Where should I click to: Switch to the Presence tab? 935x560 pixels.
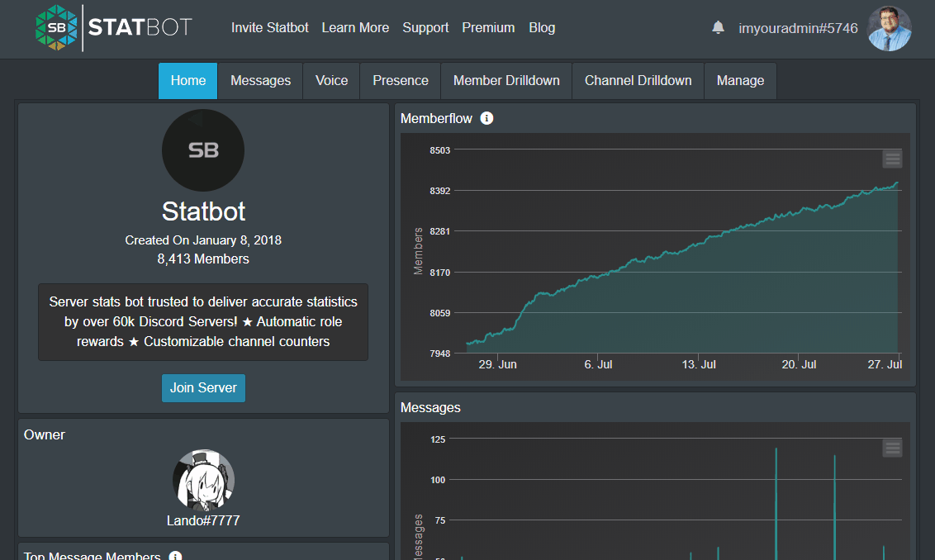tap(401, 80)
